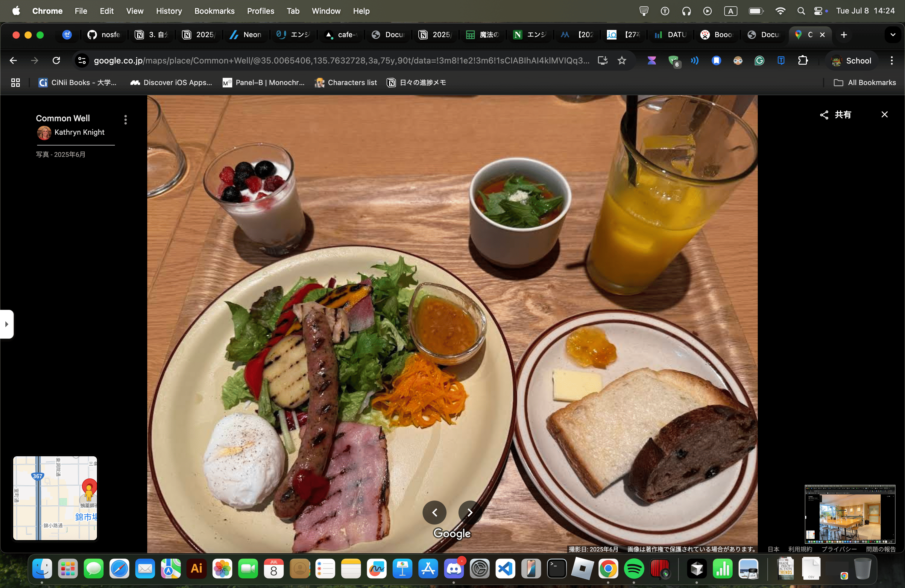The image size is (905, 588).
Task: Open the School profile switcher
Action: pyautogui.click(x=851, y=60)
